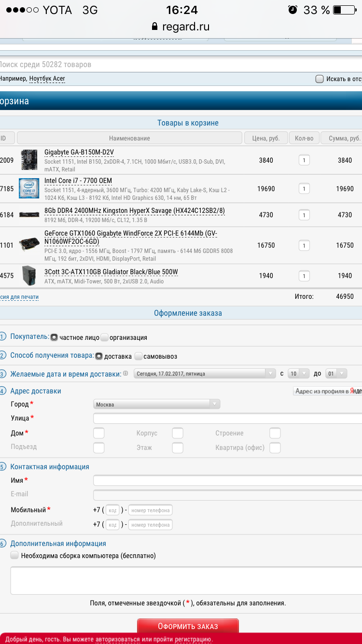Open 3Cott Gladiator case thumbnail
Viewport: 362px width, 644px height.
[29, 276]
